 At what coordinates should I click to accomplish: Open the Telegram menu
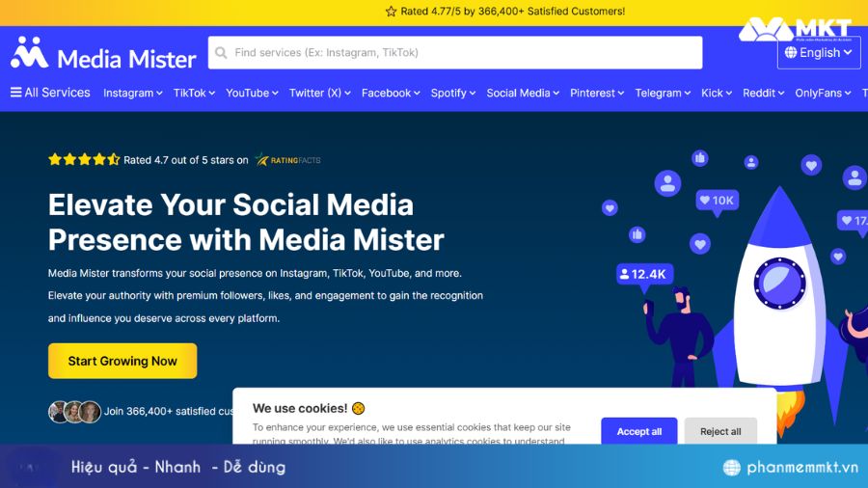pos(663,93)
